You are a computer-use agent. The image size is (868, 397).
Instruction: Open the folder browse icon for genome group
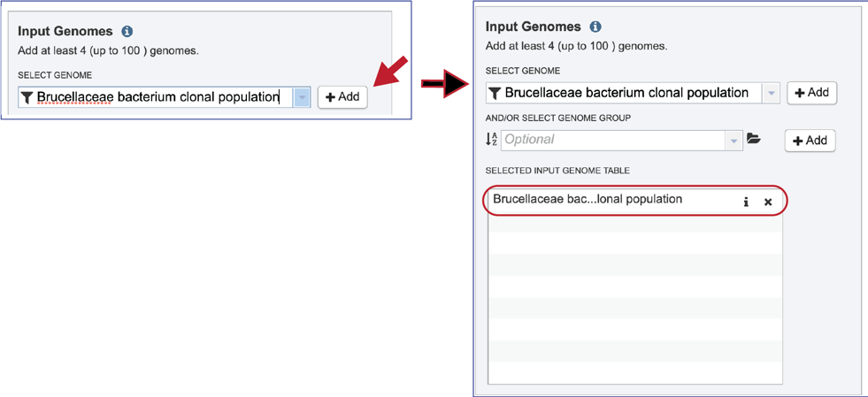coord(753,139)
